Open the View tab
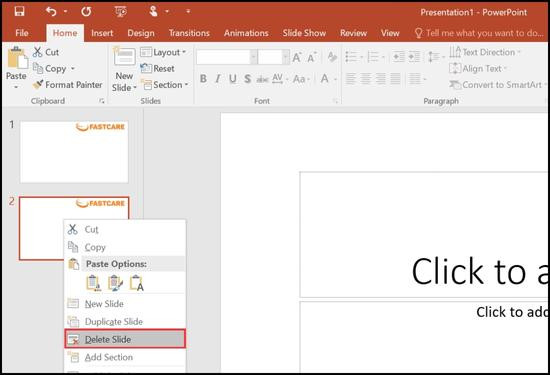This screenshot has width=550, height=375. click(x=390, y=33)
